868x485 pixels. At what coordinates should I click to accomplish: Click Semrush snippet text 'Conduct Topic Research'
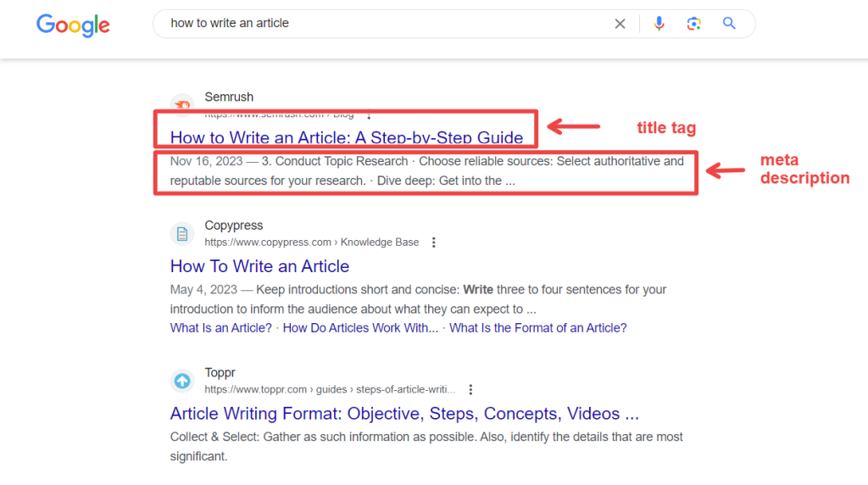point(342,161)
